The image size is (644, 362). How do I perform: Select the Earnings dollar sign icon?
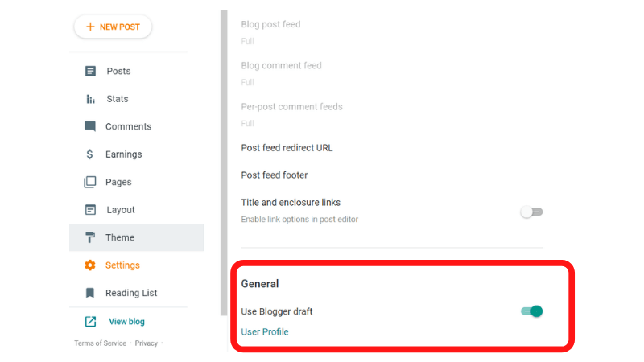tap(89, 154)
